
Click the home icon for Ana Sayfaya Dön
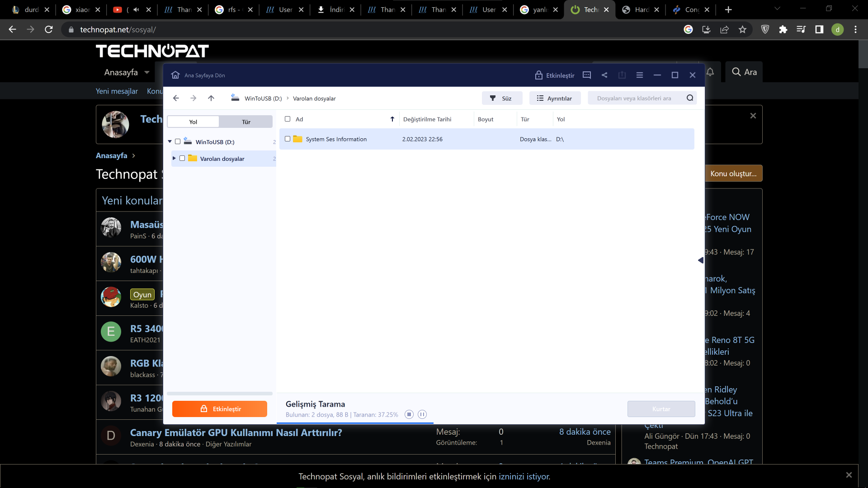pyautogui.click(x=175, y=75)
